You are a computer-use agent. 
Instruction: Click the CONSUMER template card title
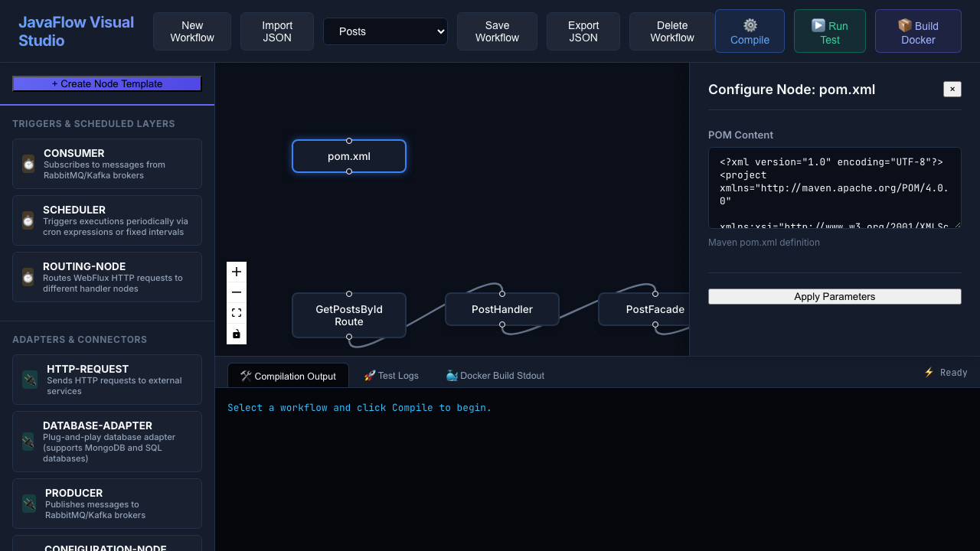click(74, 153)
